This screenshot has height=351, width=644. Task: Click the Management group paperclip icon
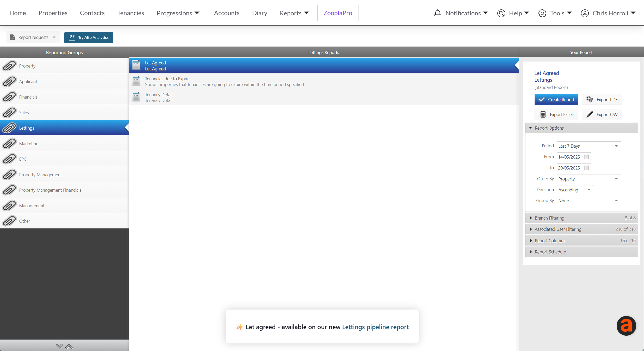(9, 205)
